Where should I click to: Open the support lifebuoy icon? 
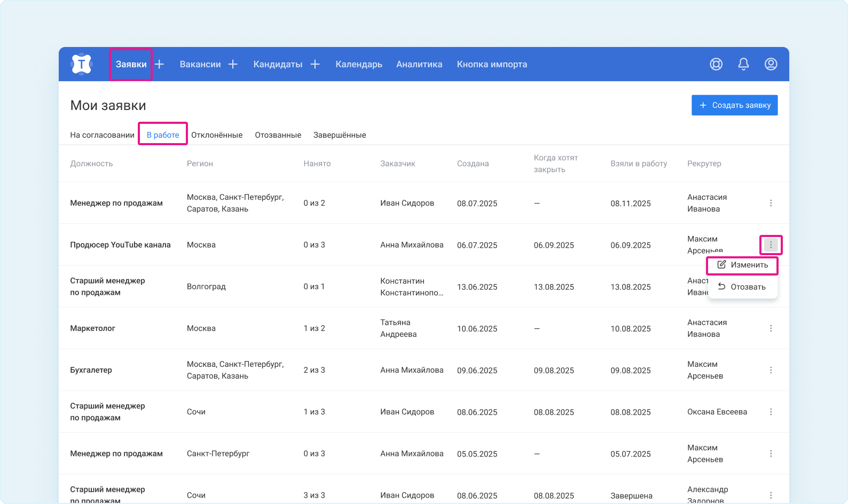(716, 64)
